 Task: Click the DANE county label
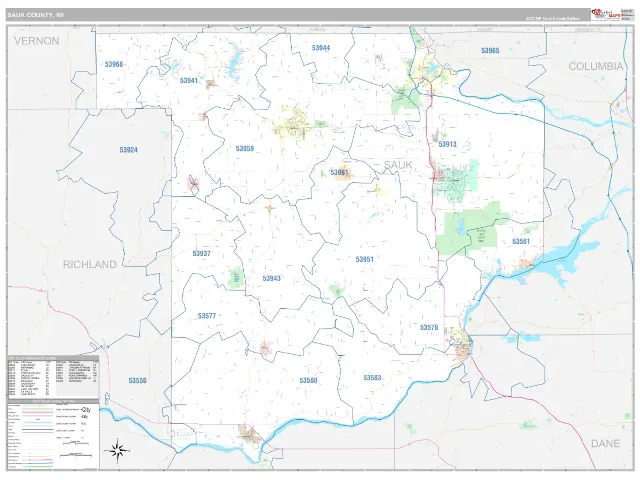[605, 443]
